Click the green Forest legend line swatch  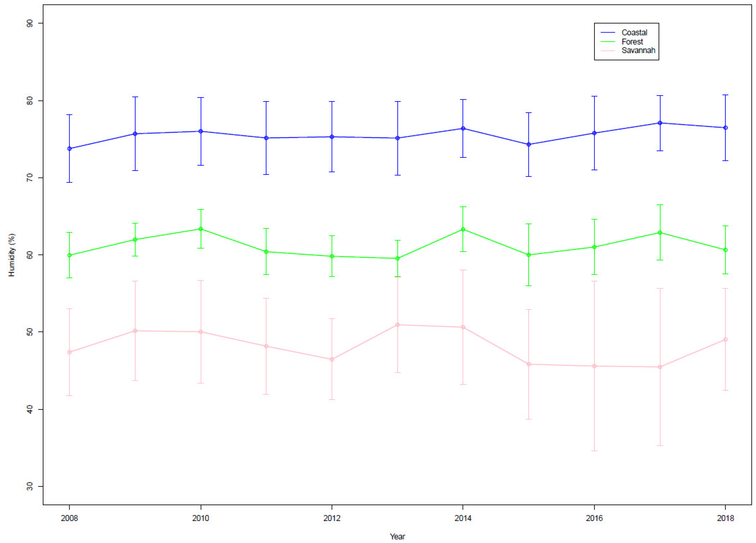(x=608, y=42)
